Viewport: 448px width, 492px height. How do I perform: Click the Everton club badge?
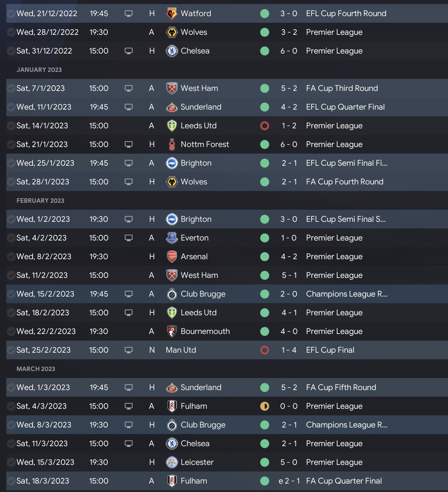pos(172,238)
